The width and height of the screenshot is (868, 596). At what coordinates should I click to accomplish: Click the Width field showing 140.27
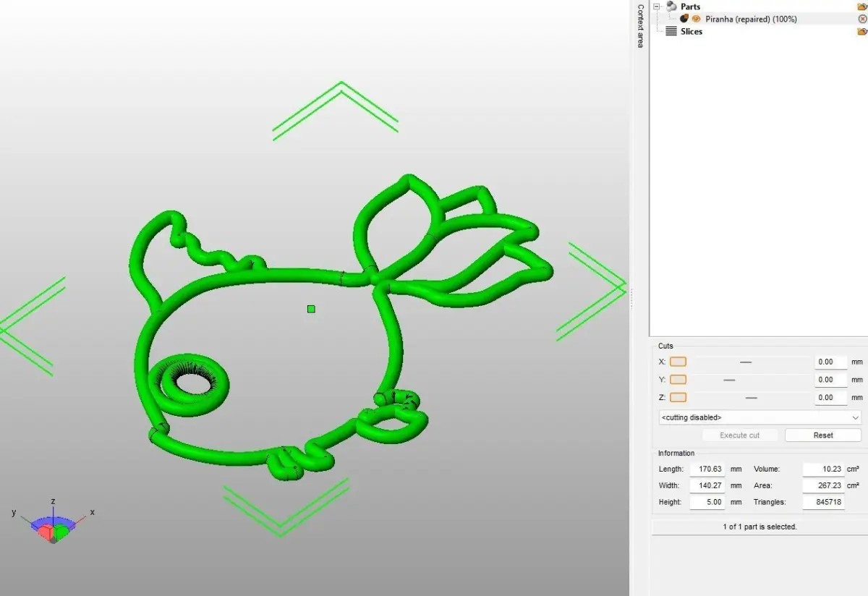tap(707, 485)
